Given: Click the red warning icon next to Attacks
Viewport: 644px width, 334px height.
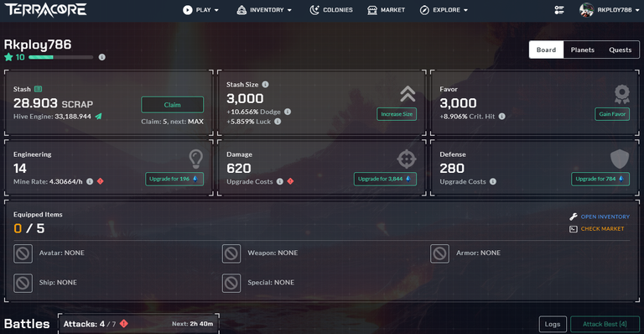Looking at the screenshot, I should tap(123, 324).
